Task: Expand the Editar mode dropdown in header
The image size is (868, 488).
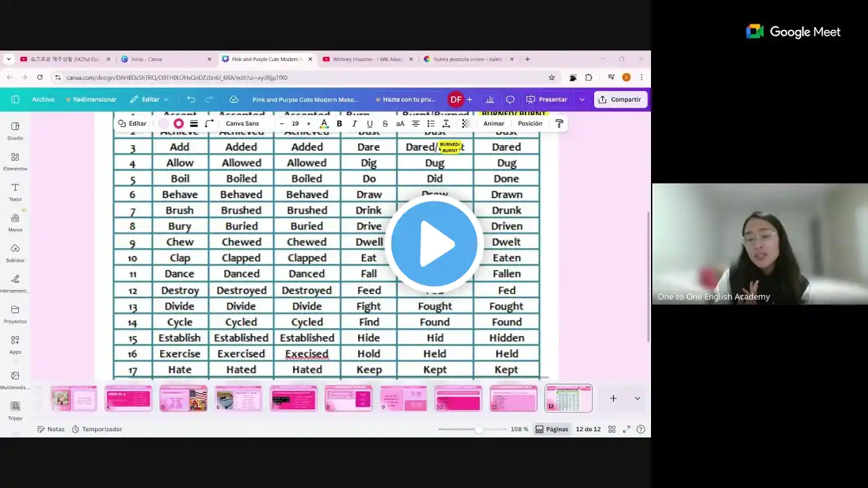Action: pyautogui.click(x=150, y=99)
